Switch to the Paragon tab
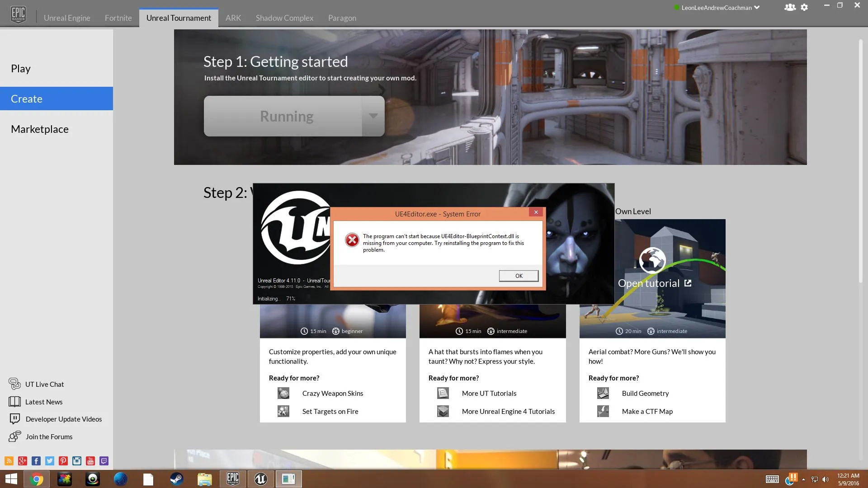Viewport: 868px width, 488px height. coord(342,18)
